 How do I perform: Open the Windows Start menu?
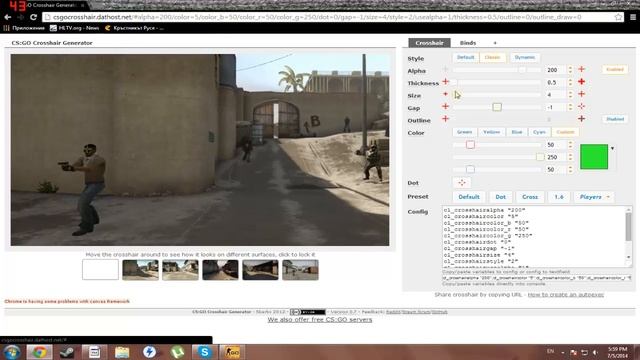(x=11, y=352)
